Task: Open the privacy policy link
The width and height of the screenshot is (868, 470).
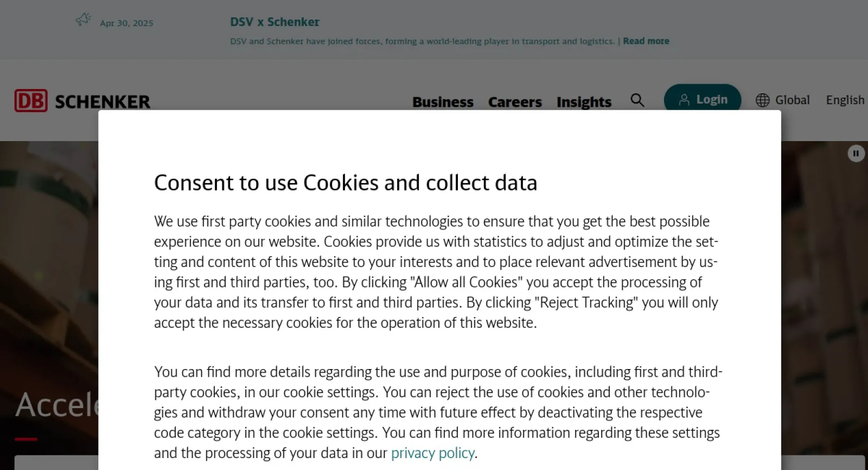Action: pos(432,453)
